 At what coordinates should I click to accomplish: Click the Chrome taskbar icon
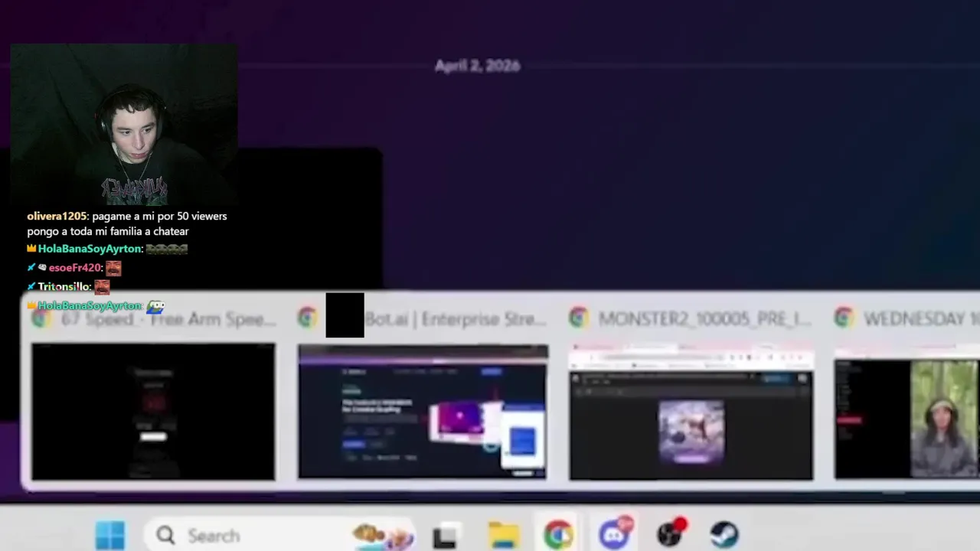[558, 535]
